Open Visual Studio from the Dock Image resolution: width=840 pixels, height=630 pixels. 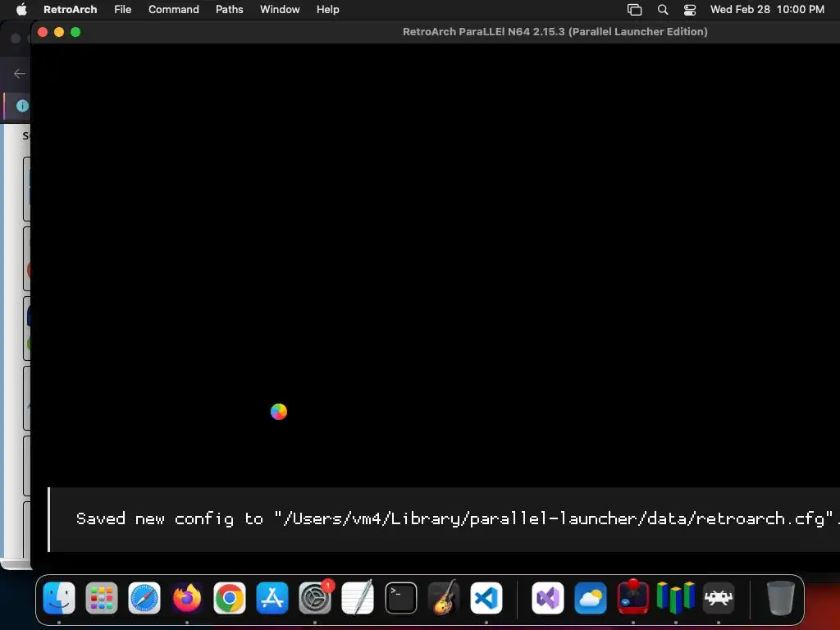pyautogui.click(x=547, y=597)
